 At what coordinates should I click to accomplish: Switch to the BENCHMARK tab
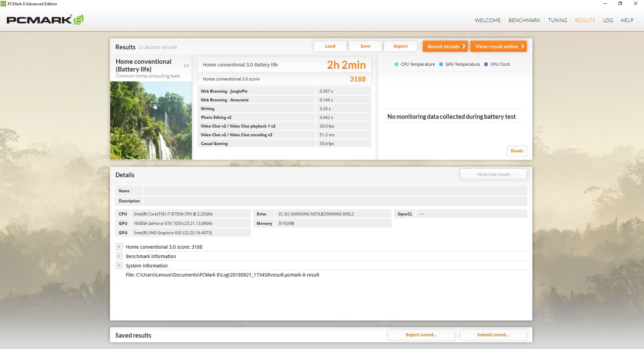(x=524, y=20)
